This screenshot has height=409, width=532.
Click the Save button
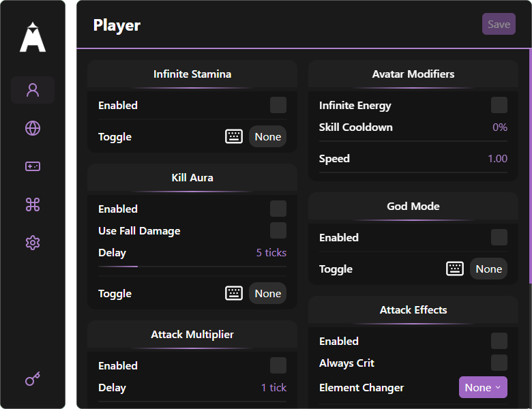(x=499, y=25)
